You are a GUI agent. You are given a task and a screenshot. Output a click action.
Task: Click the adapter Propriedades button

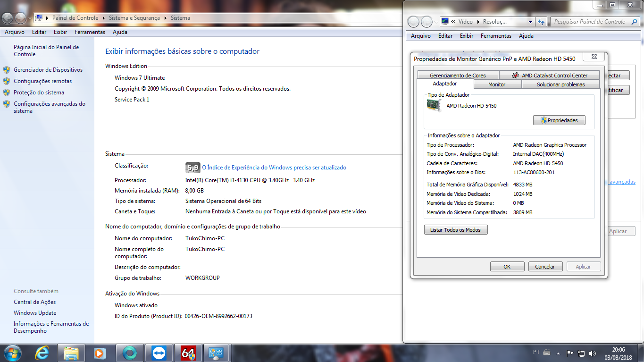click(559, 120)
